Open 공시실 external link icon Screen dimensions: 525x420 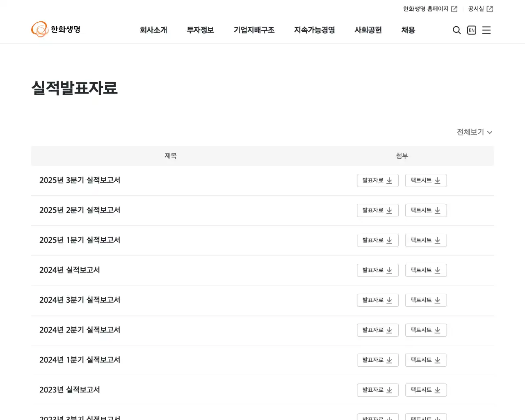click(x=490, y=8)
